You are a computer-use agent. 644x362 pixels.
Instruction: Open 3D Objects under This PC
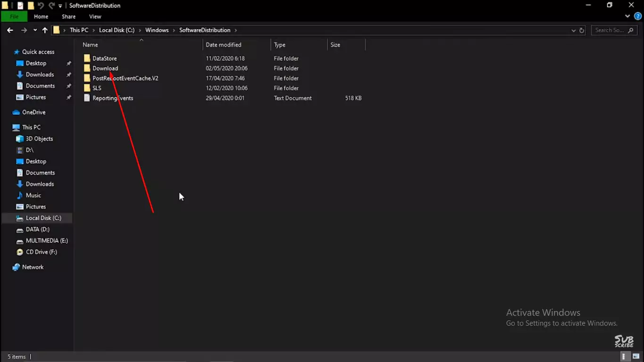pyautogui.click(x=39, y=139)
